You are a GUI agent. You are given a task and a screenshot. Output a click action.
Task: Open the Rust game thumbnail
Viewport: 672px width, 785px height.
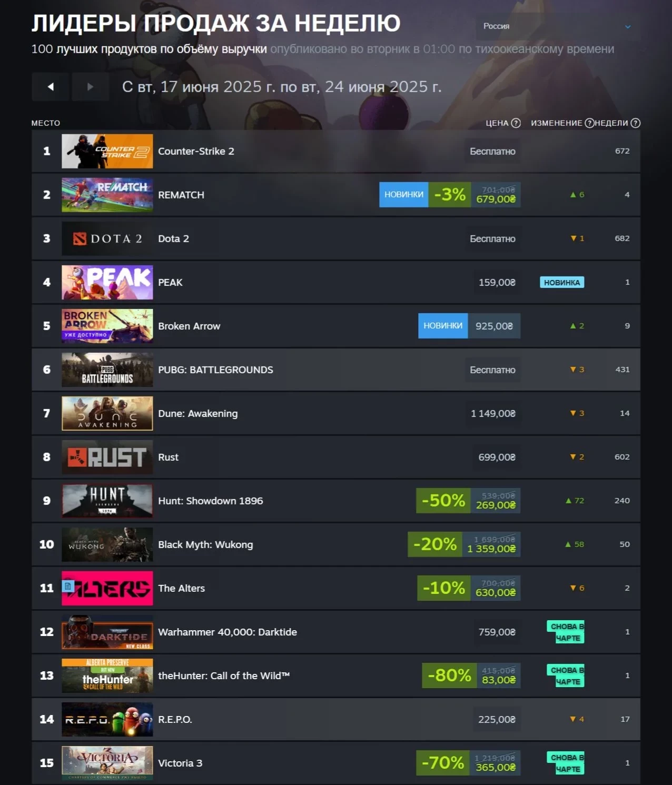(x=107, y=458)
